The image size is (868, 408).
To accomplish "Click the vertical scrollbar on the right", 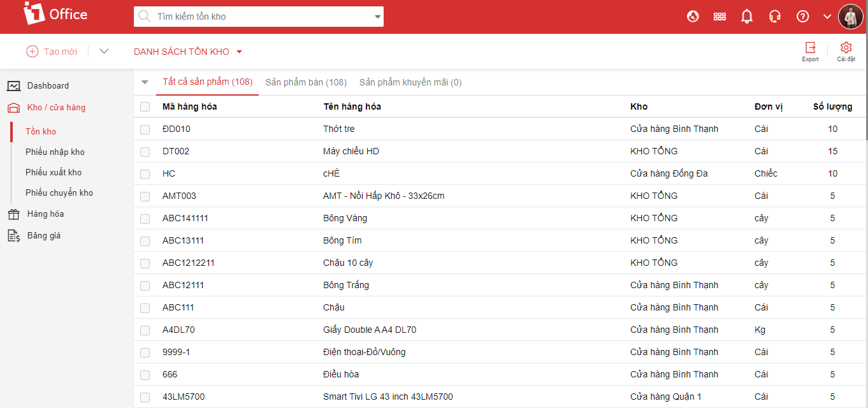I will [x=865, y=102].
